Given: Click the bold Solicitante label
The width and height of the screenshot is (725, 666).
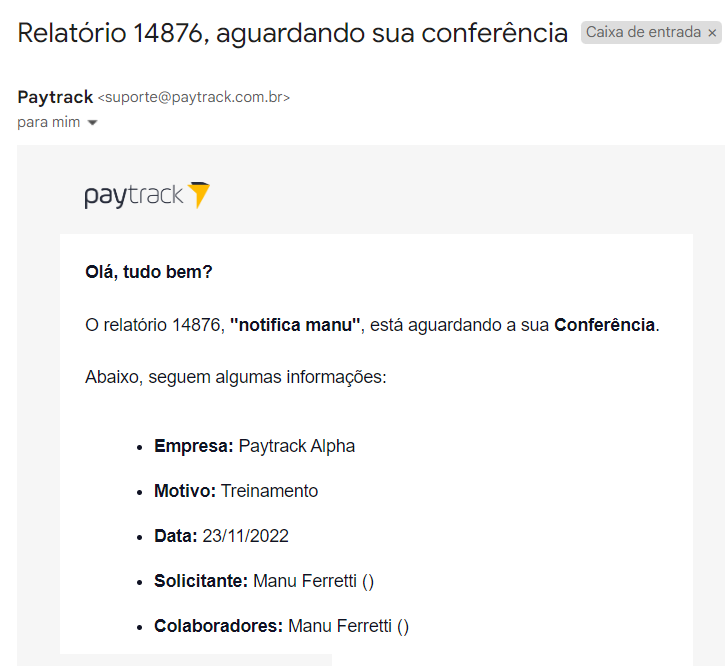Looking at the screenshot, I should (201, 581).
